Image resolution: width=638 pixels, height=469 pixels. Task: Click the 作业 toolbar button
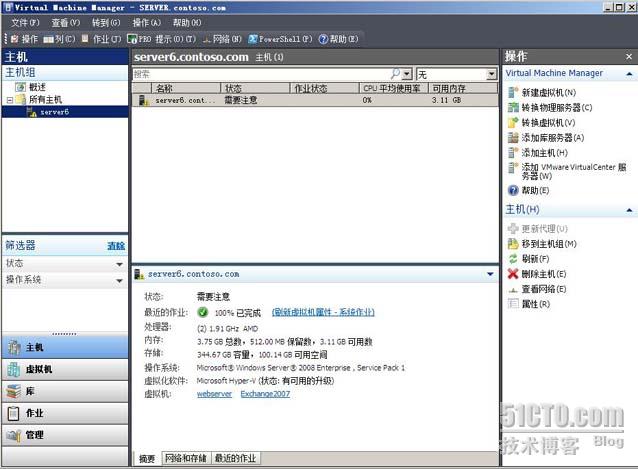pyautogui.click(x=101, y=39)
